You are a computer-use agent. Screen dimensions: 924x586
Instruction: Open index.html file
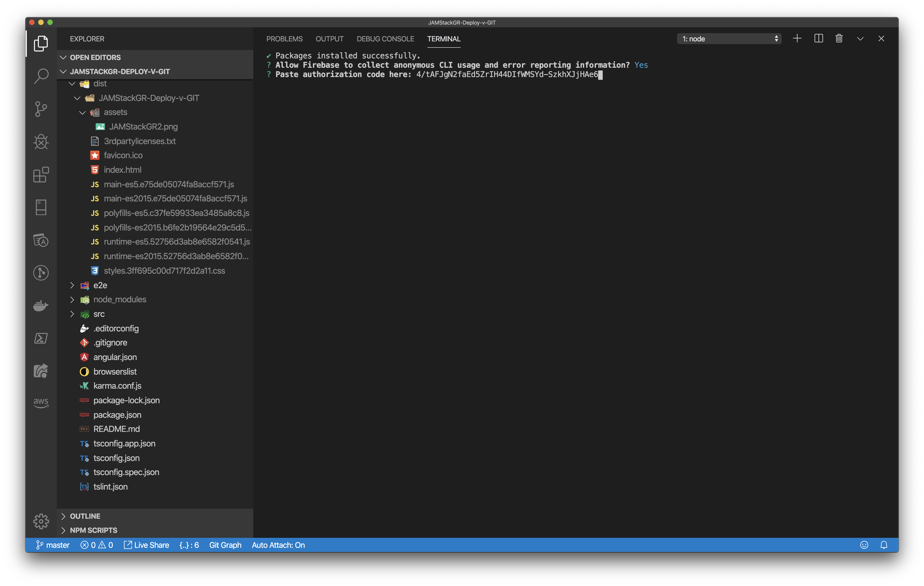point(155,170)
